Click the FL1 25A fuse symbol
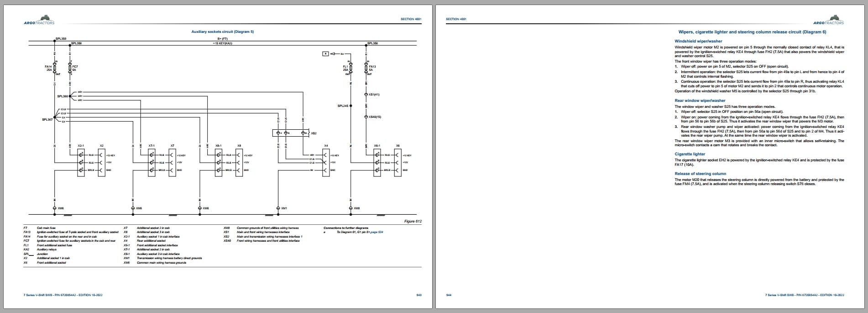Image resolution: width=868 pixels, height=313 pixels. [350, 69]
